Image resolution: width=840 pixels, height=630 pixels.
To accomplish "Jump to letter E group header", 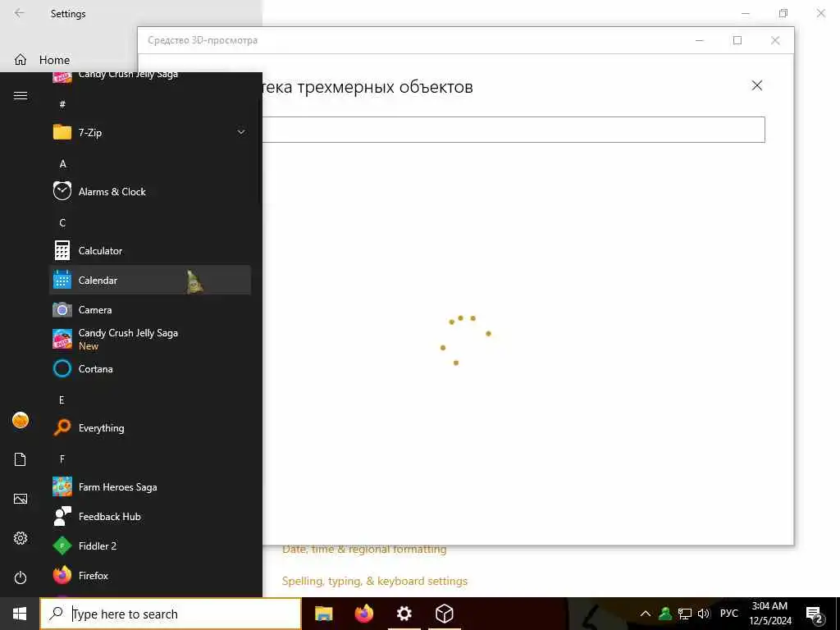I will 62,400.
